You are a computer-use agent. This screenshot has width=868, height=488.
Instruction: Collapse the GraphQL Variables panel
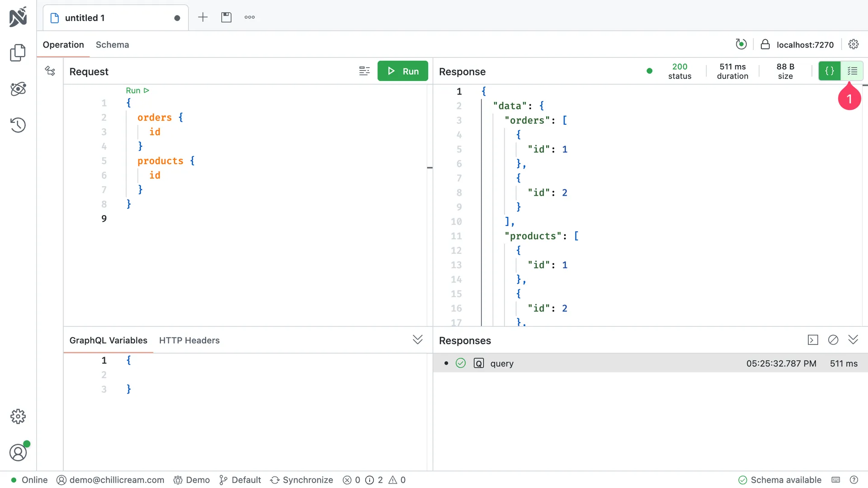tap(417, 339)
